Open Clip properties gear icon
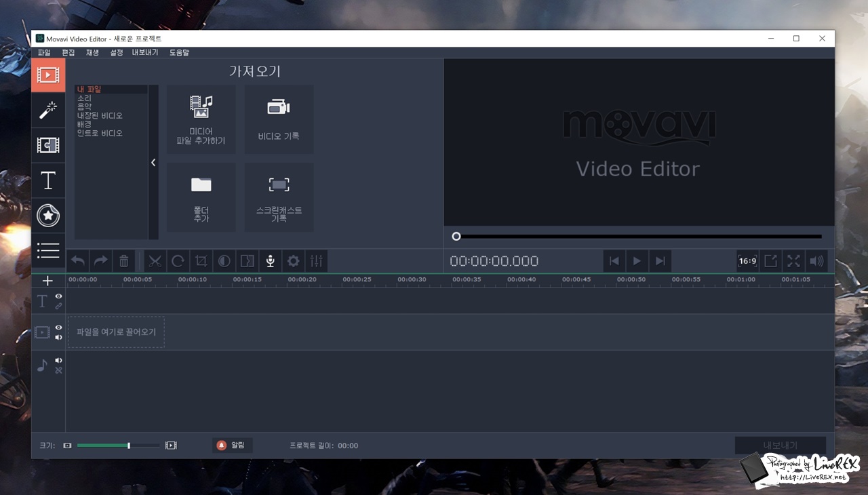 [294, 261]
